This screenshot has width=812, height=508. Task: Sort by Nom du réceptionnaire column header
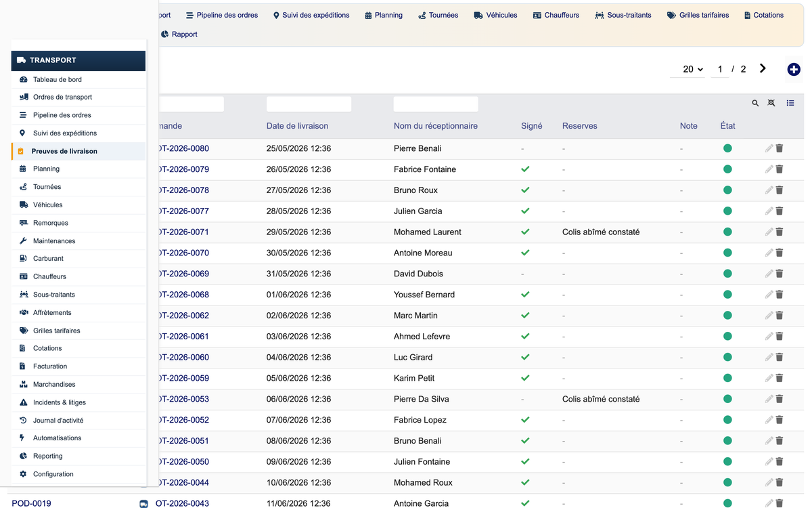point(436,126)
